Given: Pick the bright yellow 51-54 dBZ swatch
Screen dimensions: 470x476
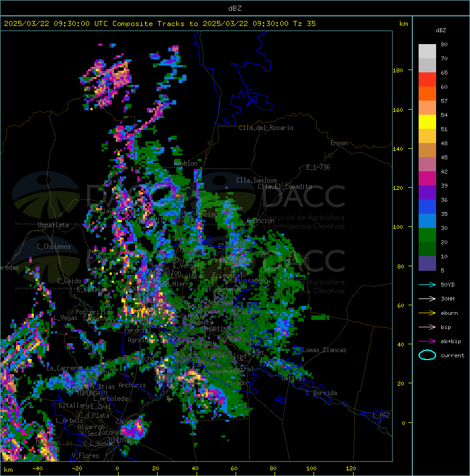Looking at the screenshot, I should 427,122.
